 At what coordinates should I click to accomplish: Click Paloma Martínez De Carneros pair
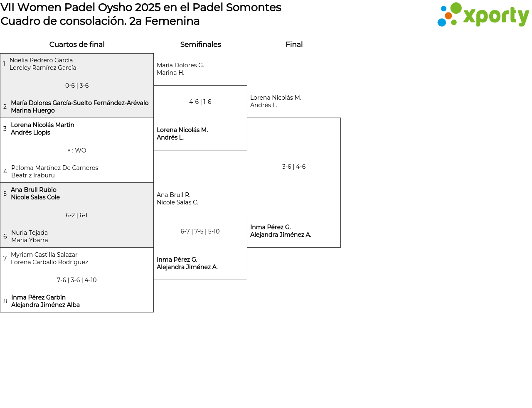54,172
